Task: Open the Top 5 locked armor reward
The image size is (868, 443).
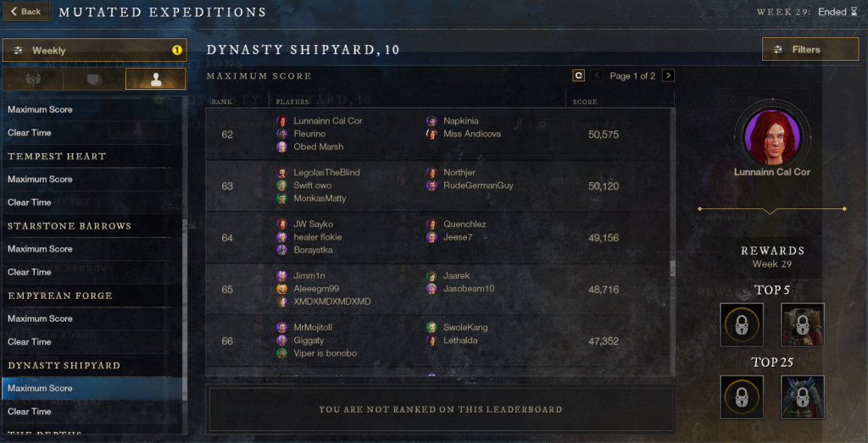Action: [803, 324]
